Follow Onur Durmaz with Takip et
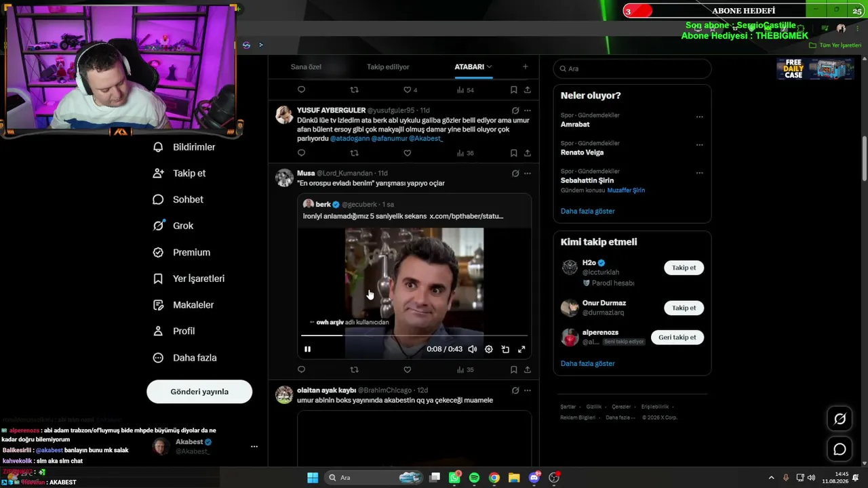 coord(684,308)
